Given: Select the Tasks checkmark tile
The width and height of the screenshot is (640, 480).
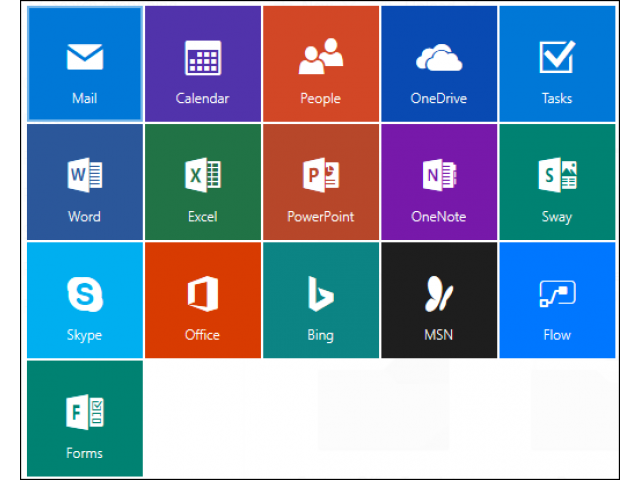Looking at the screenshot, I should pyautogui.click(x=557, y=64).
